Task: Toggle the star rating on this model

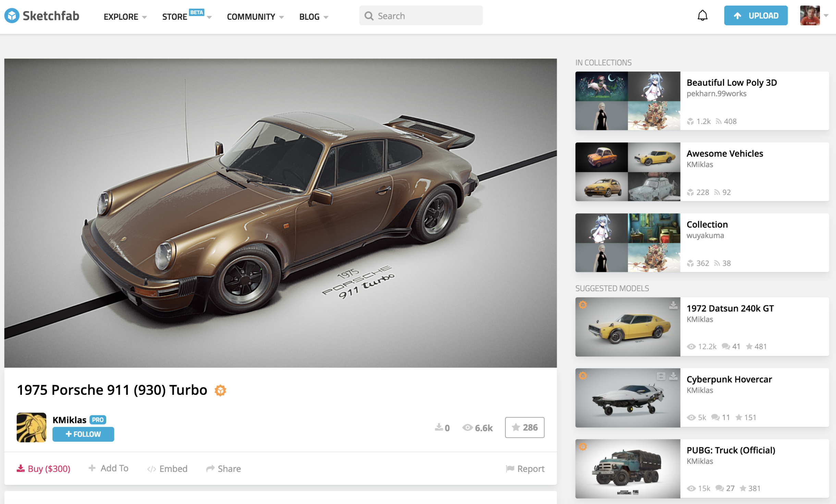Action: [x=524, y=427]
